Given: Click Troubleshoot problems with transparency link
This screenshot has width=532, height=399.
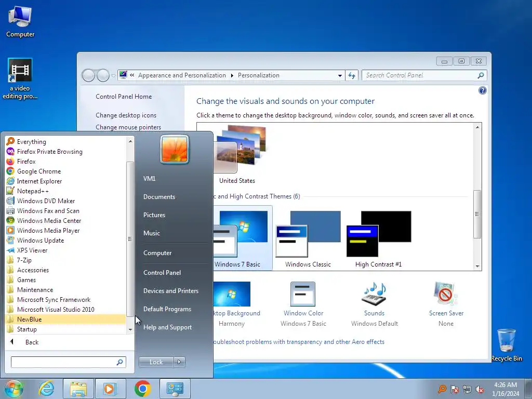Looking at the screenshot, I should 299,342.
